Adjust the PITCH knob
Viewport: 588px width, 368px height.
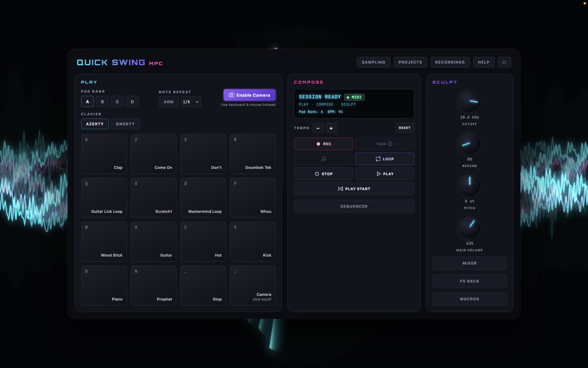pyautogui.click(x=469, y=185)
